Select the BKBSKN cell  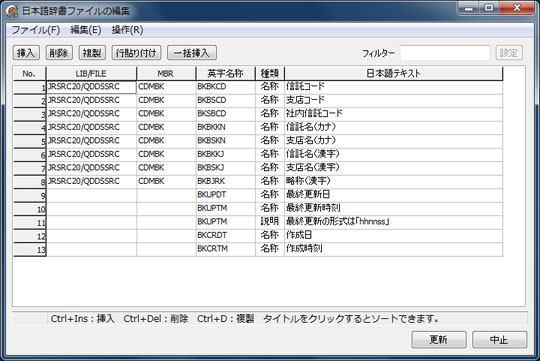226,141
